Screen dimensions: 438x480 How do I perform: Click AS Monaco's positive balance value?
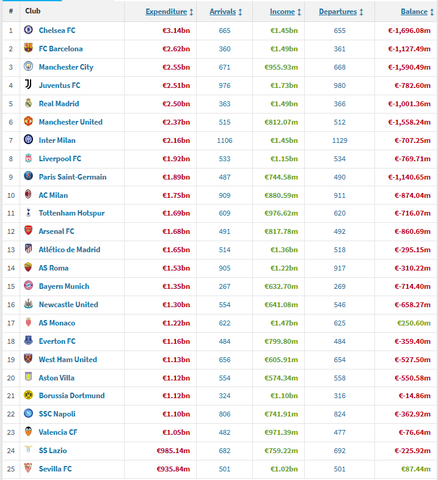coord(414,323)
